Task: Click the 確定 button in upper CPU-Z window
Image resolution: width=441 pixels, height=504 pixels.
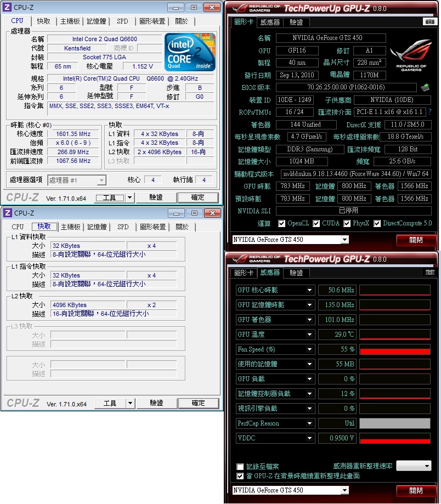Action: pyautogui.click(x=197, y=197)
